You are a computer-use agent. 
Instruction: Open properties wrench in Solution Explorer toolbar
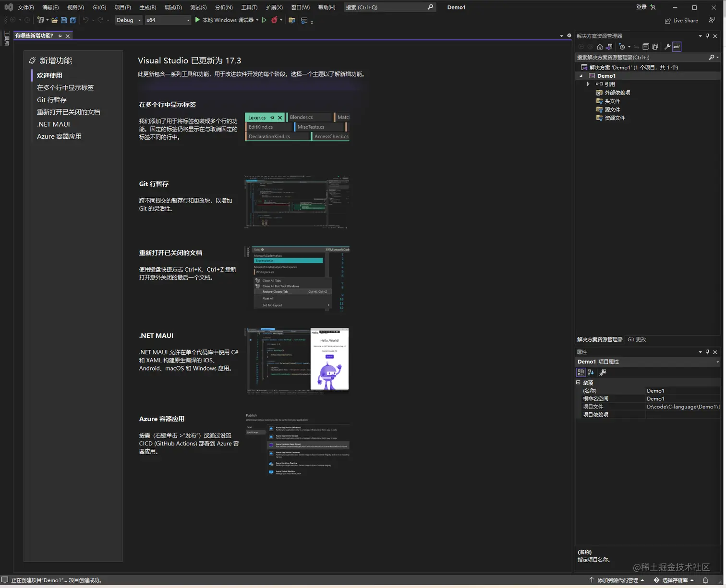coord(667,47)
